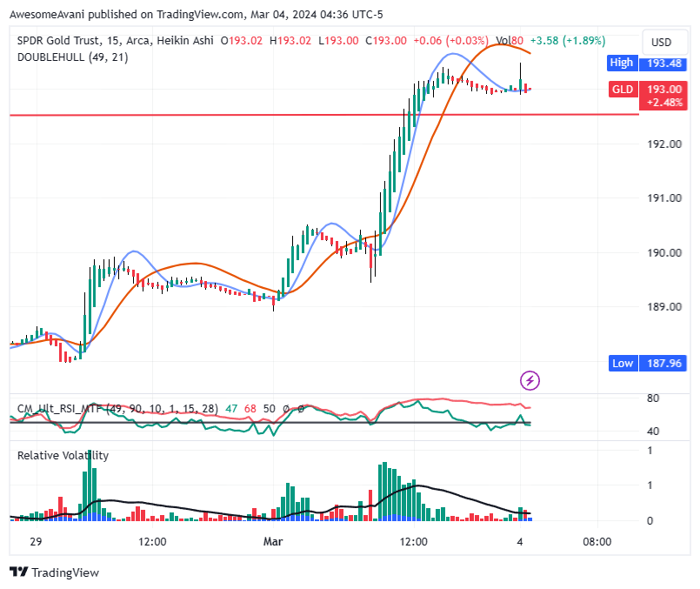
Task: Open the USD currency selector
Action: click(664, 43)
